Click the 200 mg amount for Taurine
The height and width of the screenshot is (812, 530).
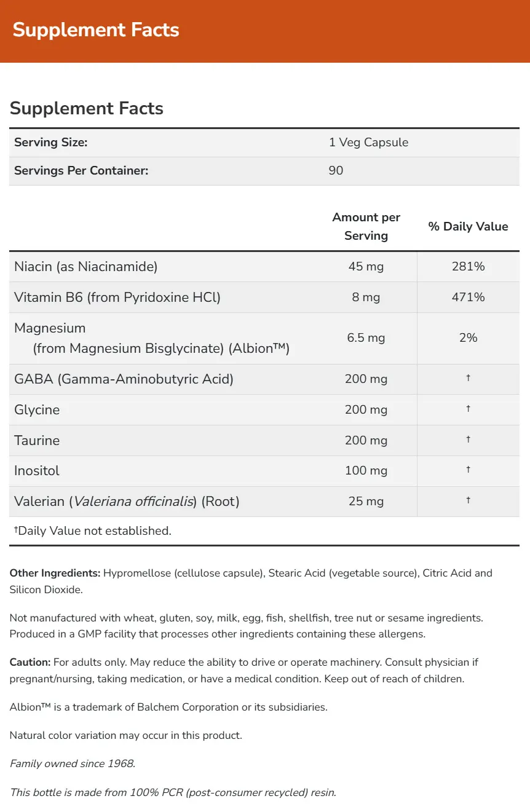click(x=366, y=441)
